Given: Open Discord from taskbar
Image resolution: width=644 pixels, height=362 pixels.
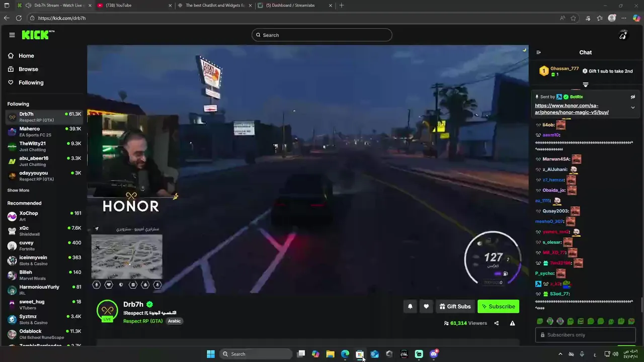Looking at the screenshot, I should [x=434, y=354].
